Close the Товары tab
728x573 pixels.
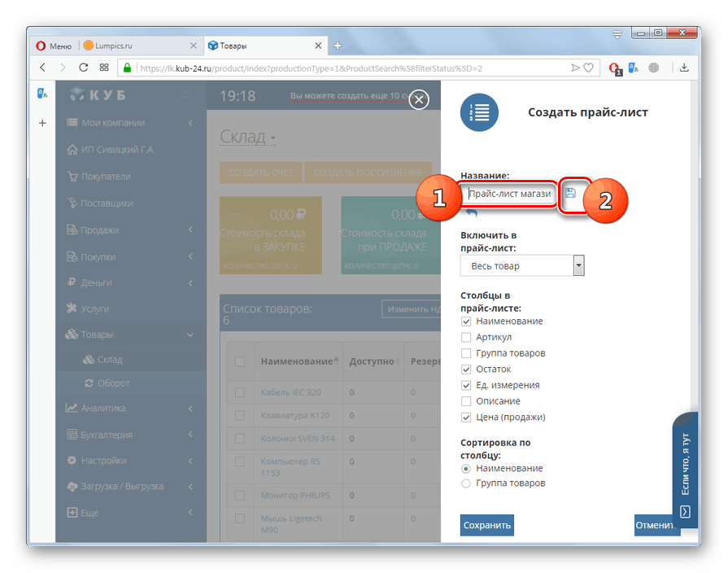click(x=318, y=46)
